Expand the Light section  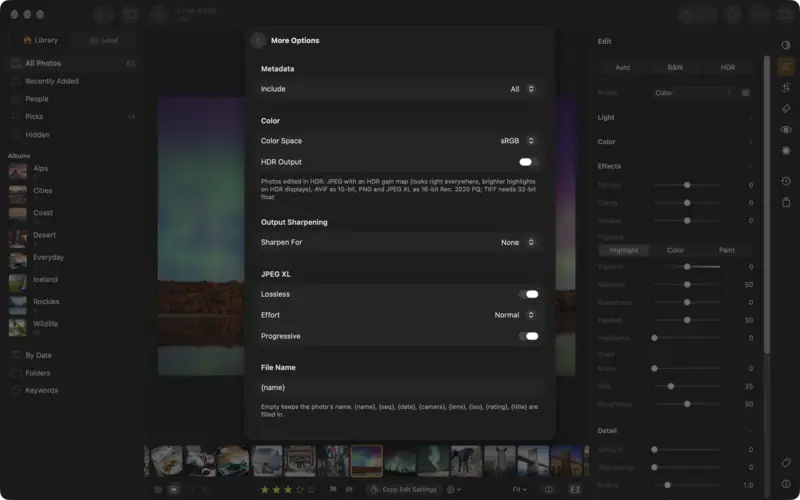[676, 117]
